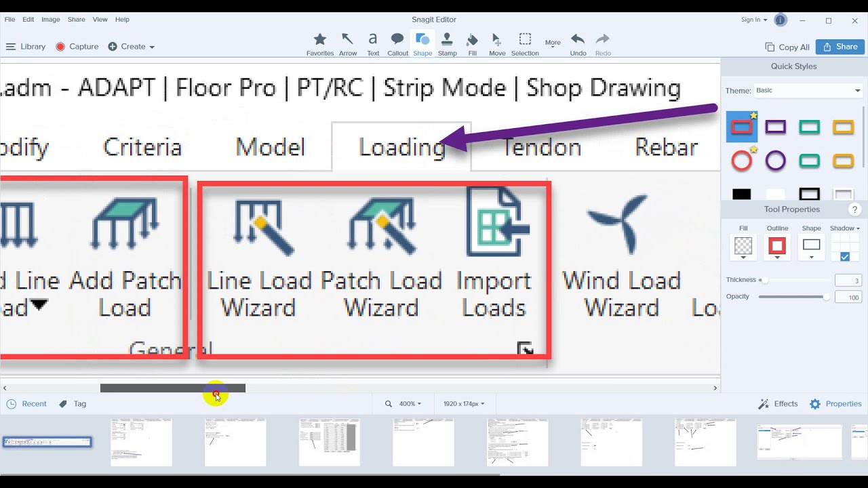Click the blue Share button
The height and width of the screenshot is (488, 868).
coord(840,47)
